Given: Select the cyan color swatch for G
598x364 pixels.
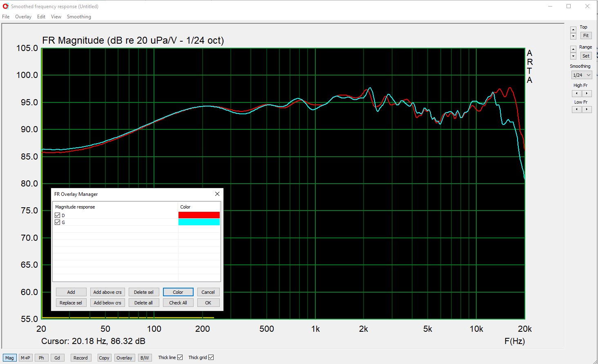Looking at the screenshot, I should click(x=199, y=222).
